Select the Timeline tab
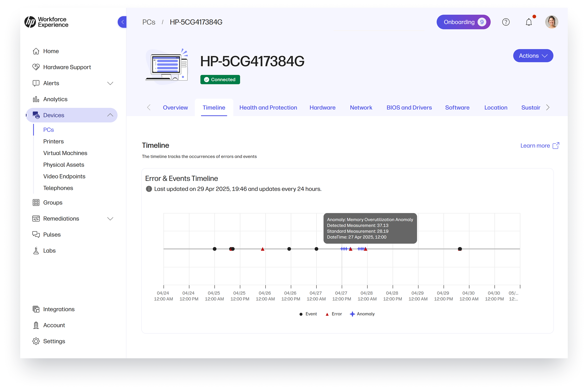Screen dimensions: 588x391 click(214, 107)
